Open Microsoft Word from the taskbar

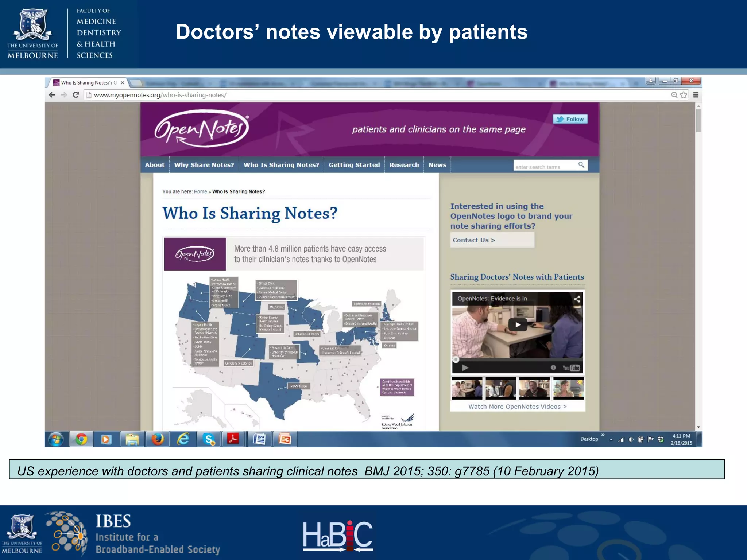259,439
